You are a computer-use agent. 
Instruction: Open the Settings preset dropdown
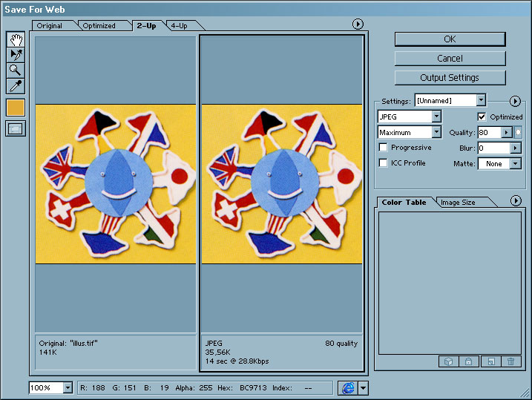[481, 100]
